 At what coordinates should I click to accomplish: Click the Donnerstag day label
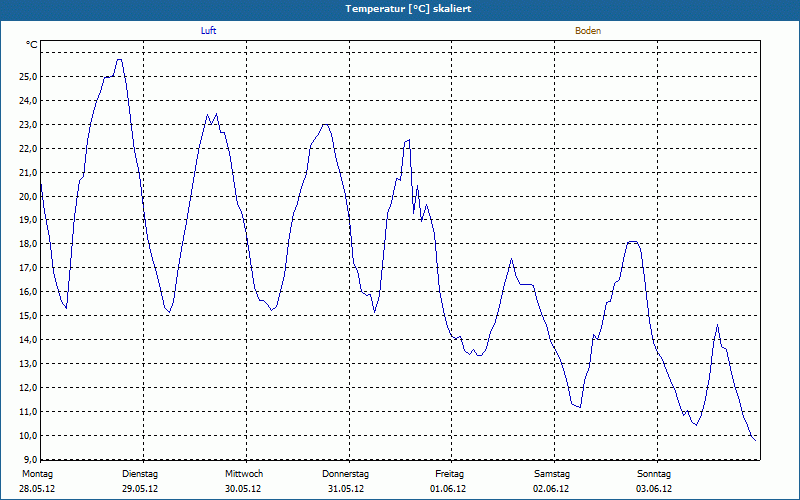click(x=345, y=474)
